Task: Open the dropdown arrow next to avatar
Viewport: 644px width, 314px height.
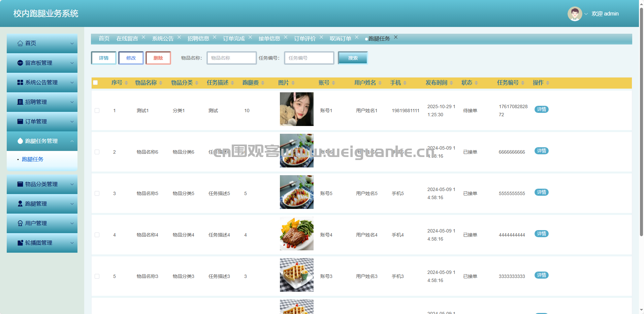Action: (x=586, y=14)
